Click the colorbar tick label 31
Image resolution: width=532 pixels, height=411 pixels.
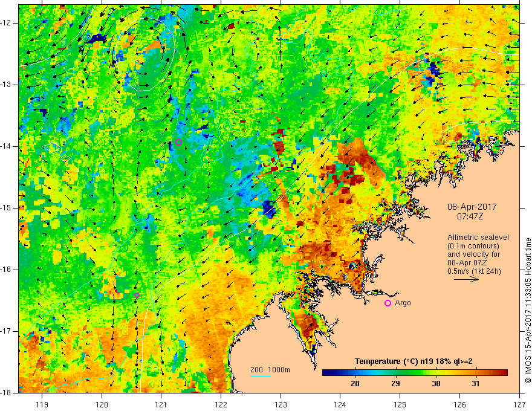point(476,384)
